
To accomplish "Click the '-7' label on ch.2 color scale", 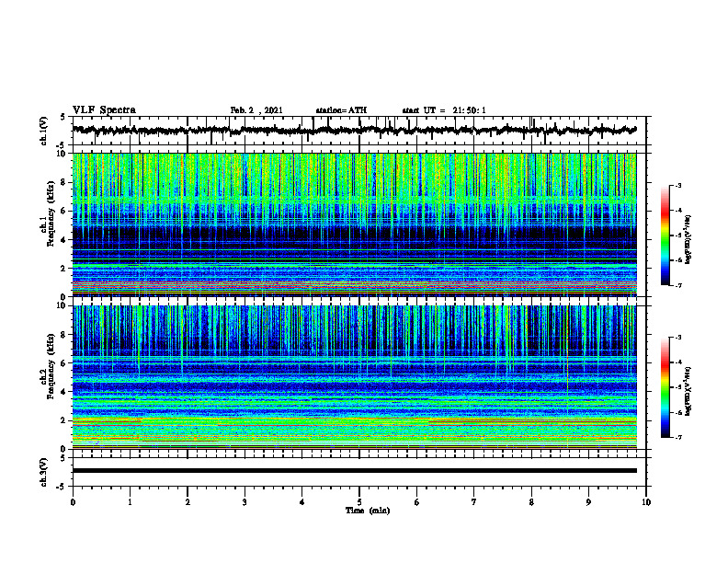I will click(x=678, y=437).
